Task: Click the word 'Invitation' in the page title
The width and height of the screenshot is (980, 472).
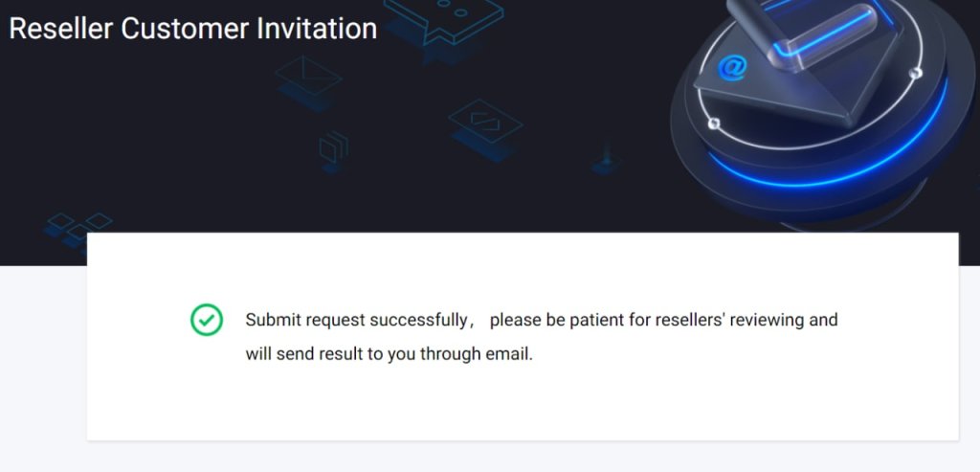Action: [x=317, y=29]
